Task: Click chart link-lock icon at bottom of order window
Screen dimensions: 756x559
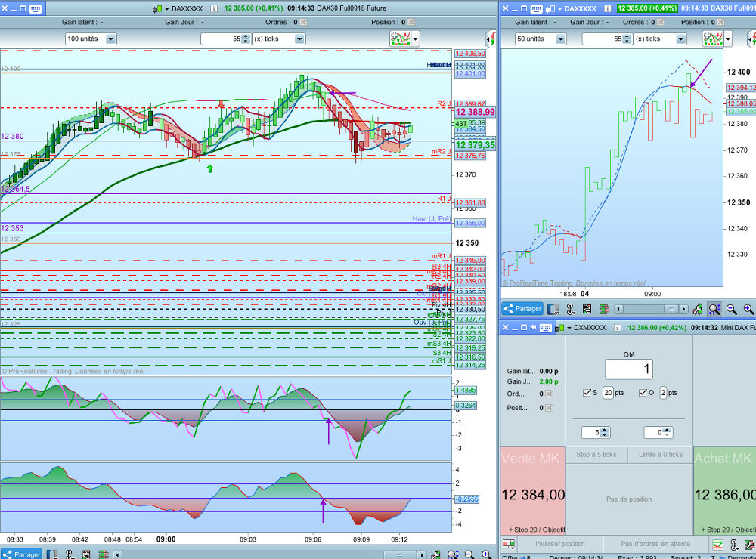Action: pyautogui.click(x=735, y=545)
